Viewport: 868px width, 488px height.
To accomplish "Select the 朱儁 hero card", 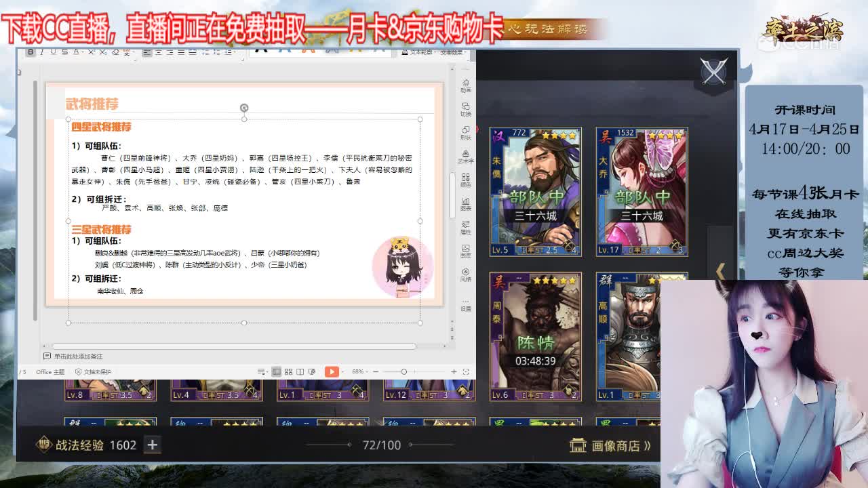I will [536, 192].
